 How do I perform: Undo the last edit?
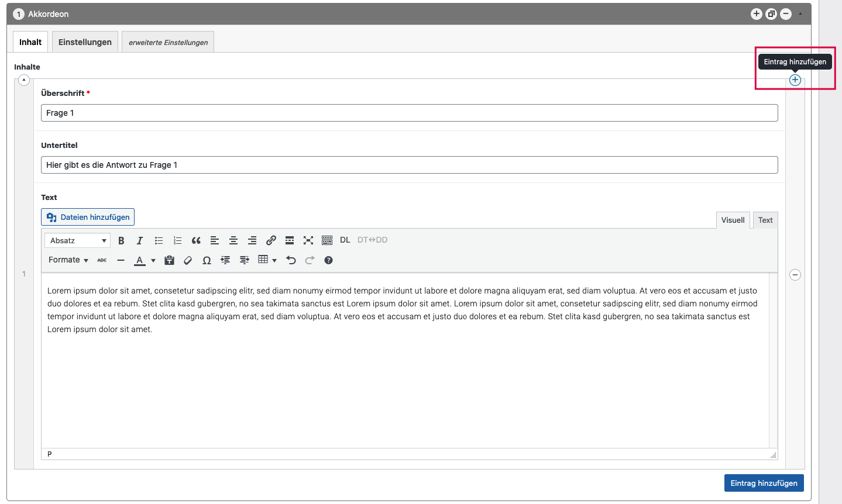click(291, 260)
